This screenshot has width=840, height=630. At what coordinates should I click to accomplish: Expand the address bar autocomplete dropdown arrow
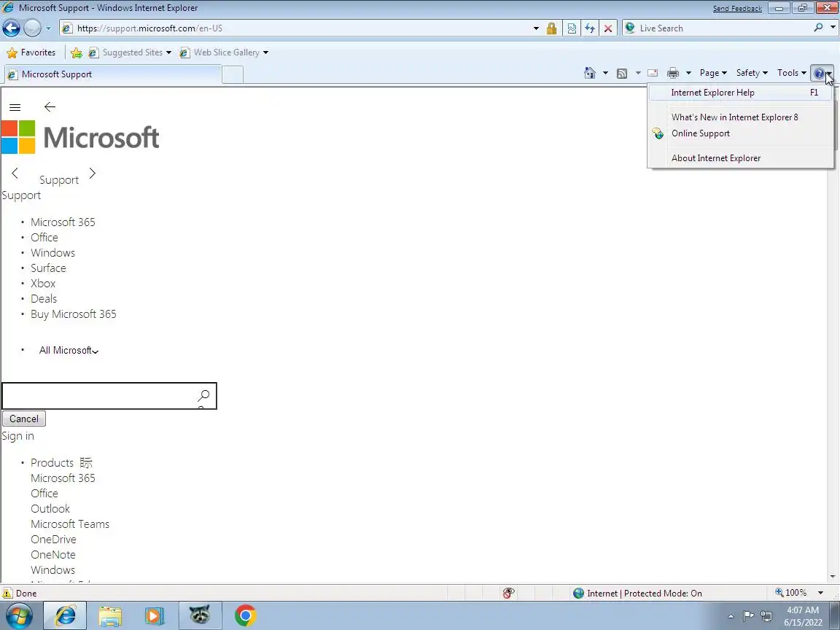coord(536,28)
